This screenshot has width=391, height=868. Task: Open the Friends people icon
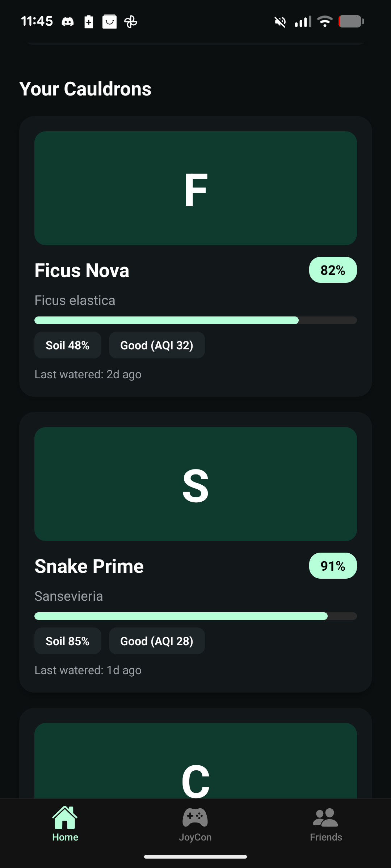325,818
